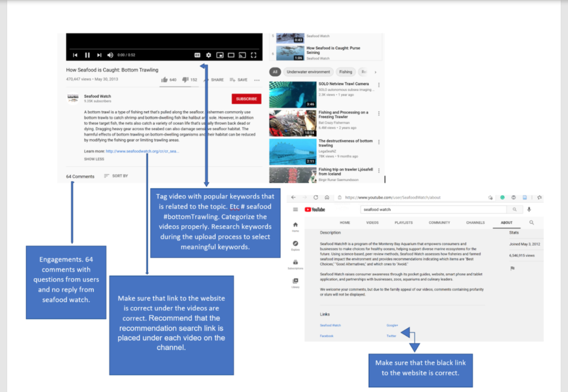Switch to the channel HOME tab
This screenshot has height=392, width=568.
pos(345,222)
